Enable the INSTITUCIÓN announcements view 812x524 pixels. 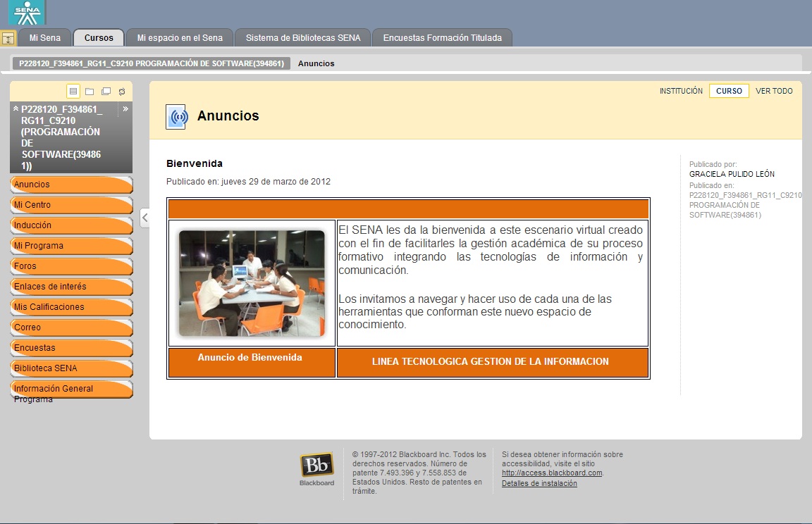pyautogui.click(x=681, y=91)
